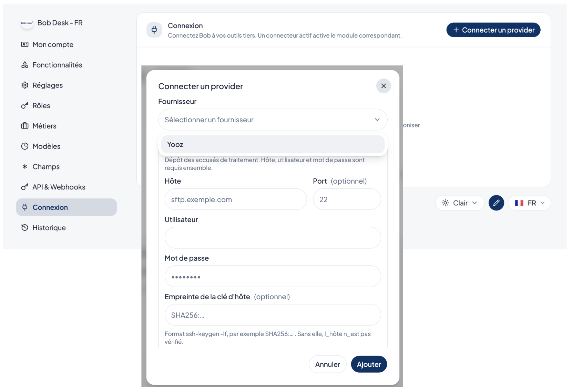Go to API & Webhooks
572x392 pixels.
pos(67,187)
